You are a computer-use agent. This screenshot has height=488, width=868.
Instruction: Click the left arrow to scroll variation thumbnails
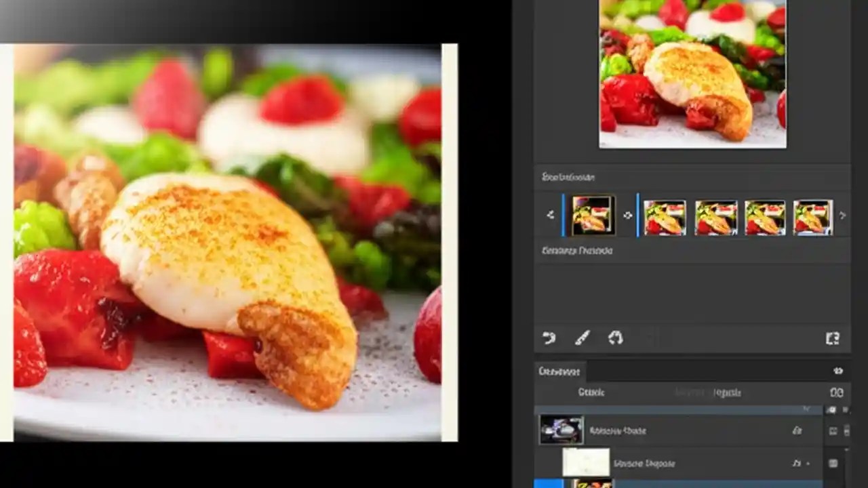(x=551, y=216)
